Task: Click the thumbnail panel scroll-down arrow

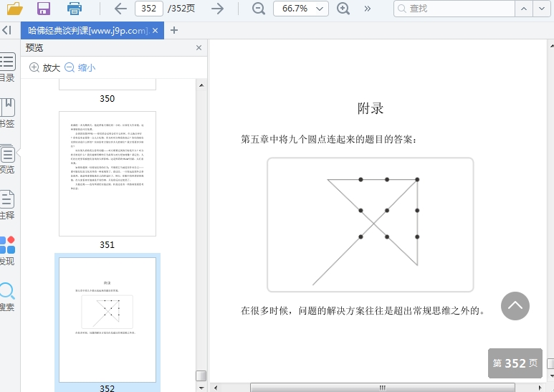Action: coord(201,388)
